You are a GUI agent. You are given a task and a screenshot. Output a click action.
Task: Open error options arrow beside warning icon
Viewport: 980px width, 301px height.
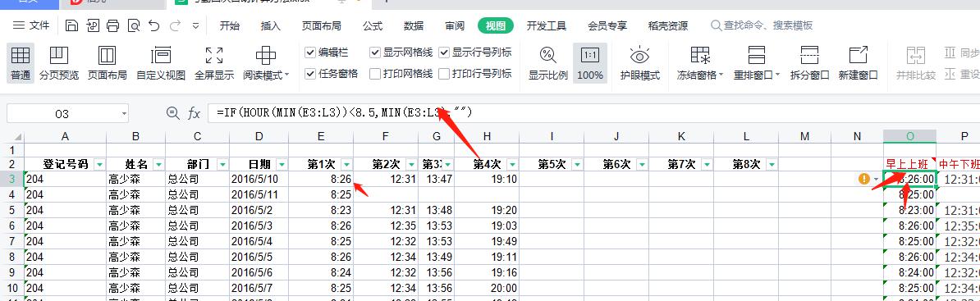(x=877, y=180)
